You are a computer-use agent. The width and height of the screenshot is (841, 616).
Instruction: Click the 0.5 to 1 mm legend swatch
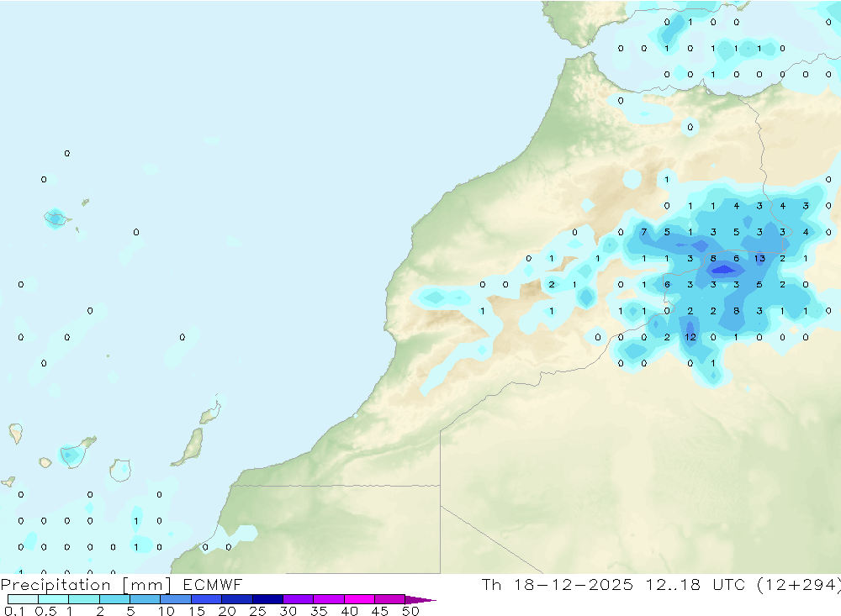[54, 599]
